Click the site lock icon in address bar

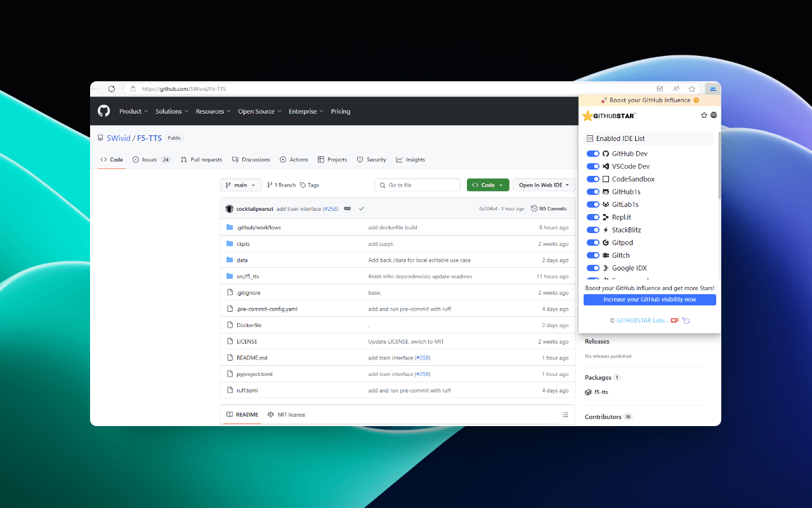(x=133, y=89)
